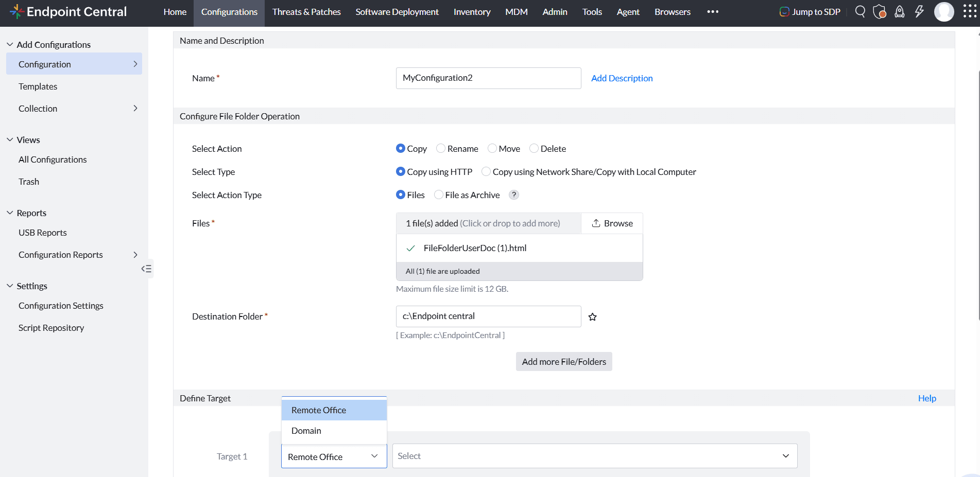Image resolution: width=980 pixels, height=477 pixels.
Task: Click the three-dots more menu icon
Action: pos(713,11)
